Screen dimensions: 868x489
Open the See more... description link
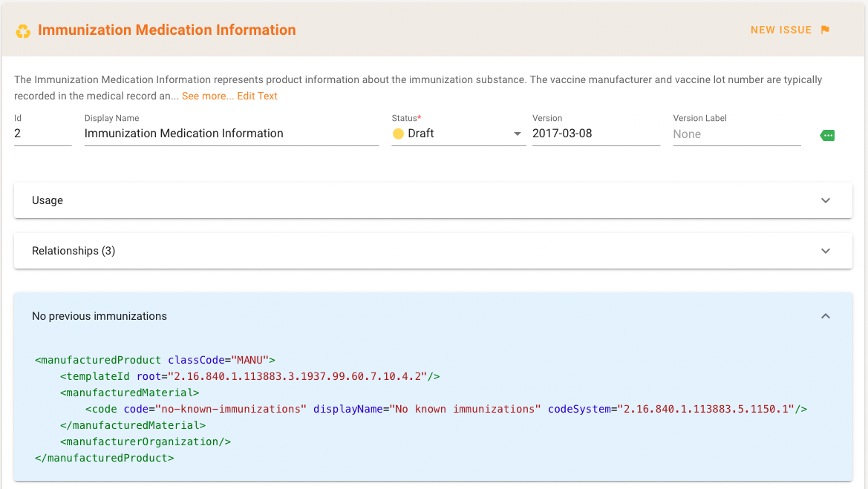pyautogui.click(x=207, y=96)
